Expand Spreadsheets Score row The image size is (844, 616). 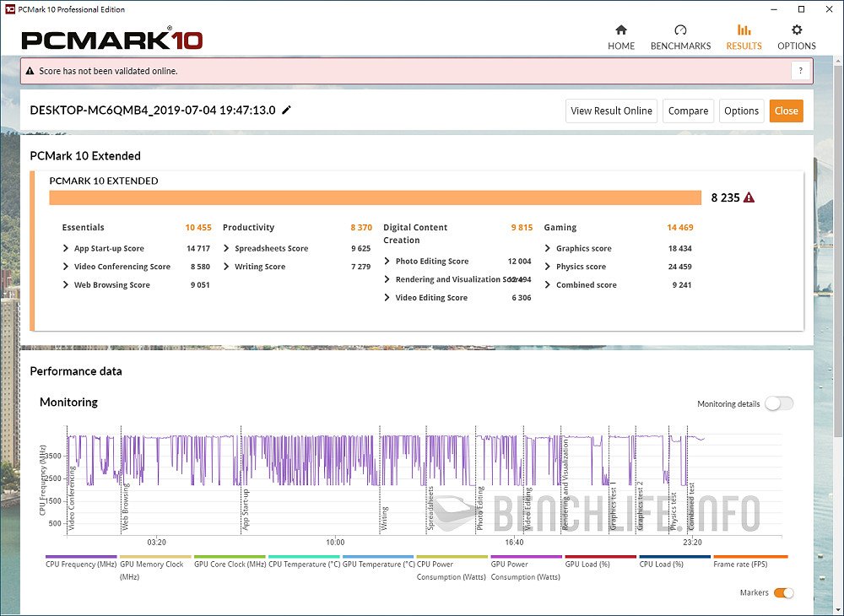point(226,249)
